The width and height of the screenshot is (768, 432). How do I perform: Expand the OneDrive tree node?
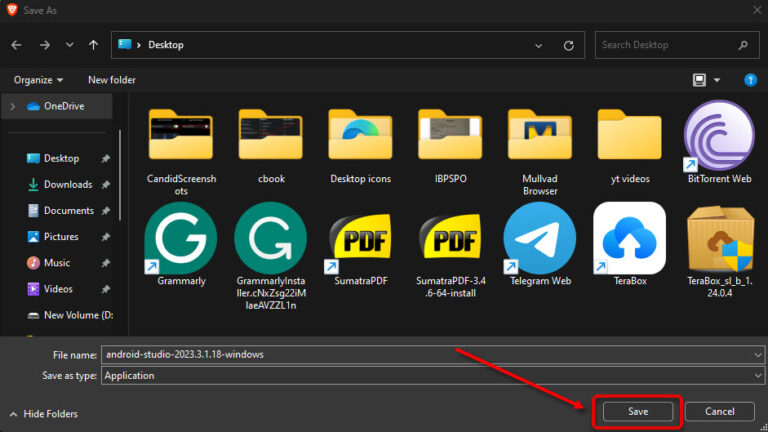click(x=13, y=106)
